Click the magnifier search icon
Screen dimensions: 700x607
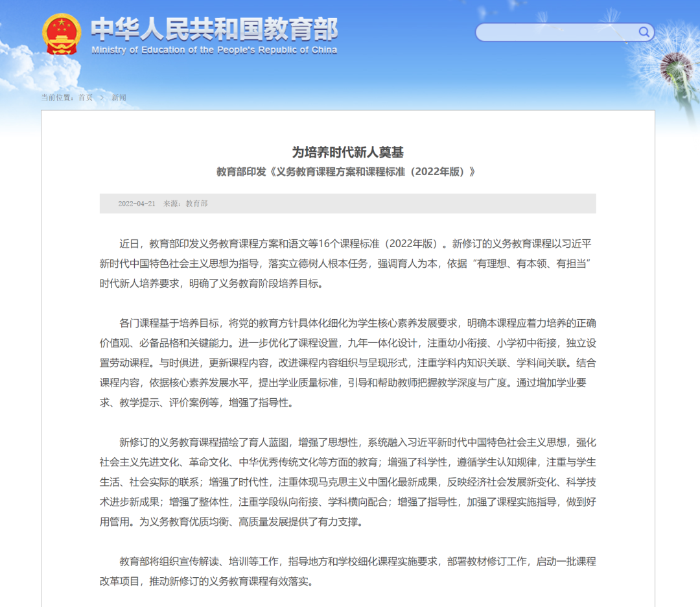point(644,32)
